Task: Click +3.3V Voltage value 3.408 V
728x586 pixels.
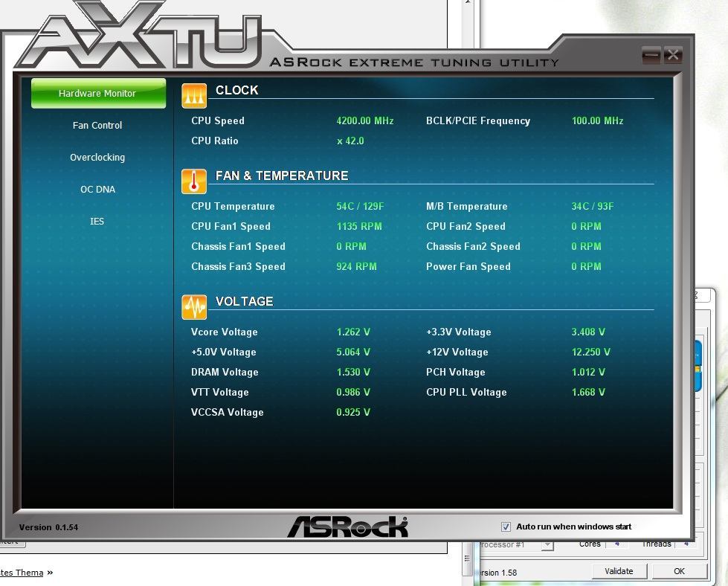Action: coord(588,332)
